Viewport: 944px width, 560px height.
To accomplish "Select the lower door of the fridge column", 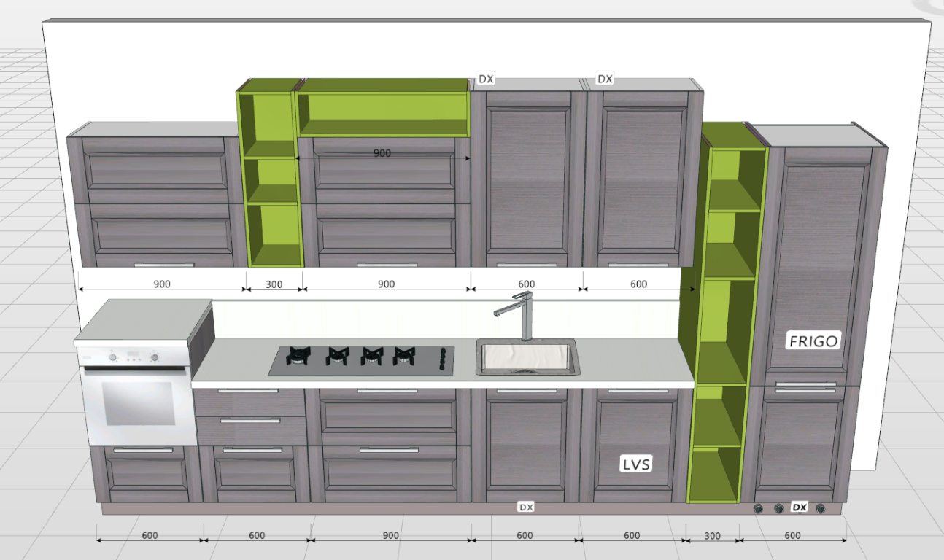I will pos(798,445).
